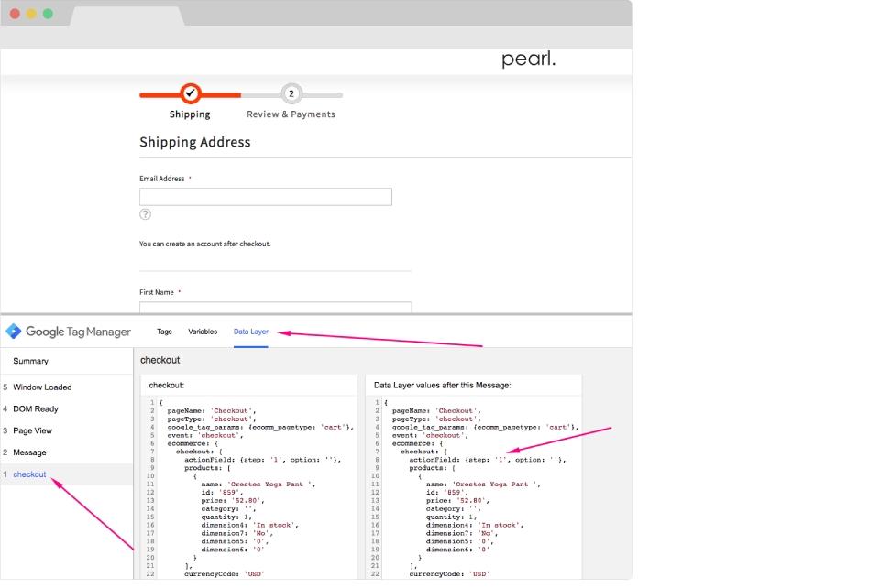Screen dimensions: 880x588
Task: Click inside the Email Address field
Action: coord(265,196)
